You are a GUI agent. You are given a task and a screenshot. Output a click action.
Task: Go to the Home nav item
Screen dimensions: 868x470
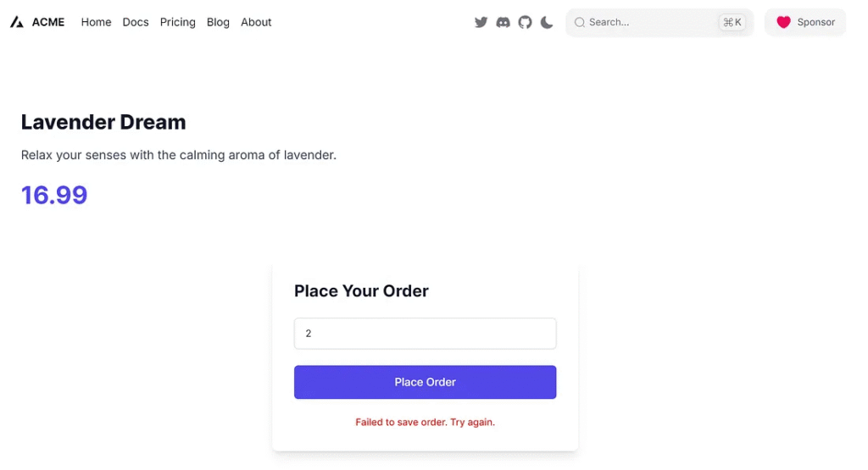tap(96, 23)
